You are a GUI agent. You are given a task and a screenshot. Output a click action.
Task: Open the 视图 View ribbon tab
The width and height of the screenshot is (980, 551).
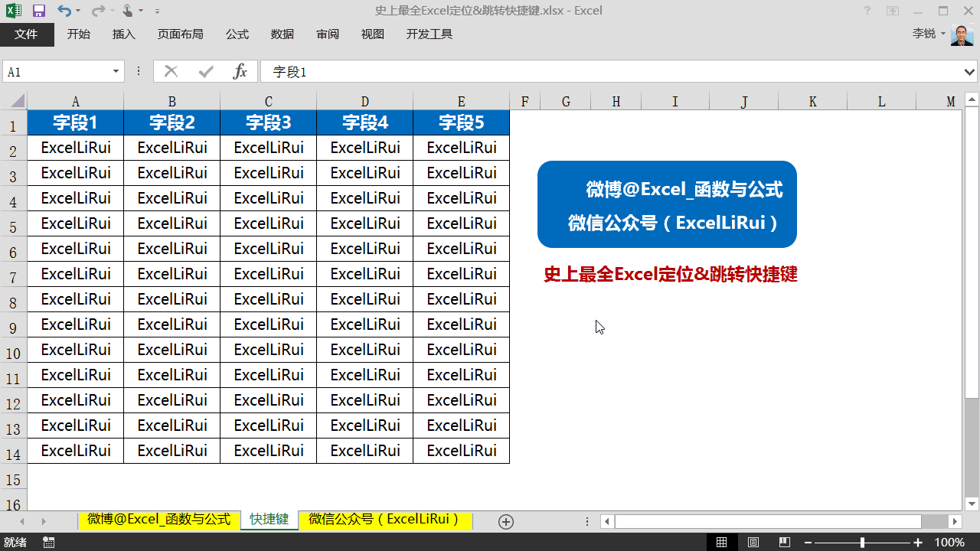373,34
